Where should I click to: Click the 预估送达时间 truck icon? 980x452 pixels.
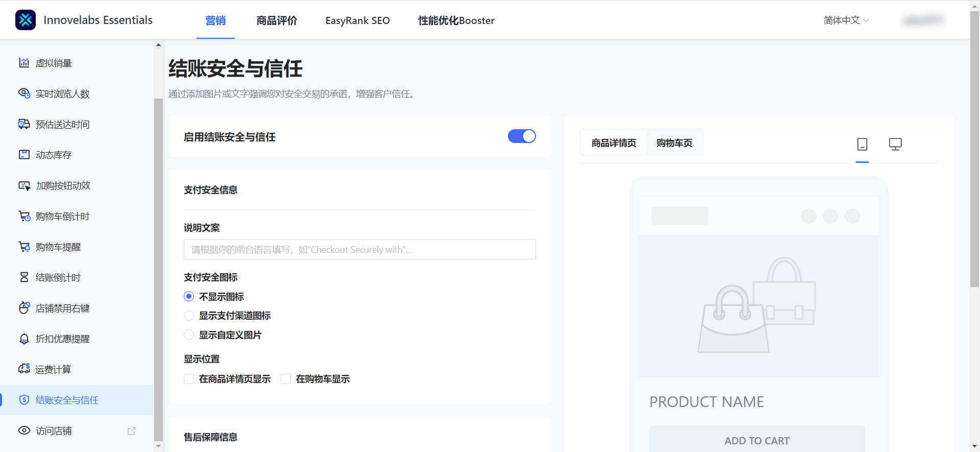pyautogui.click(x=24, y=124)
